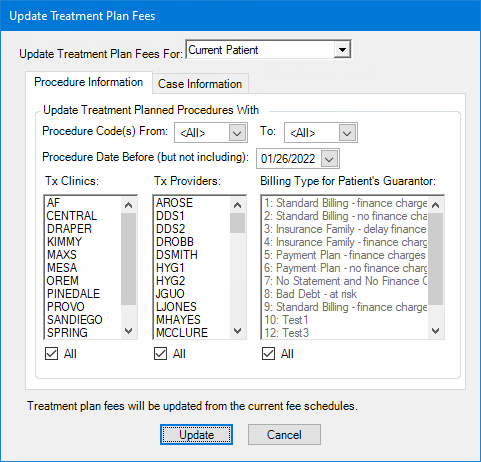This screenshot has width=481, height=462.
Task: Click the Cancel button
Action: pyautogui.click(x=284, y=435)
